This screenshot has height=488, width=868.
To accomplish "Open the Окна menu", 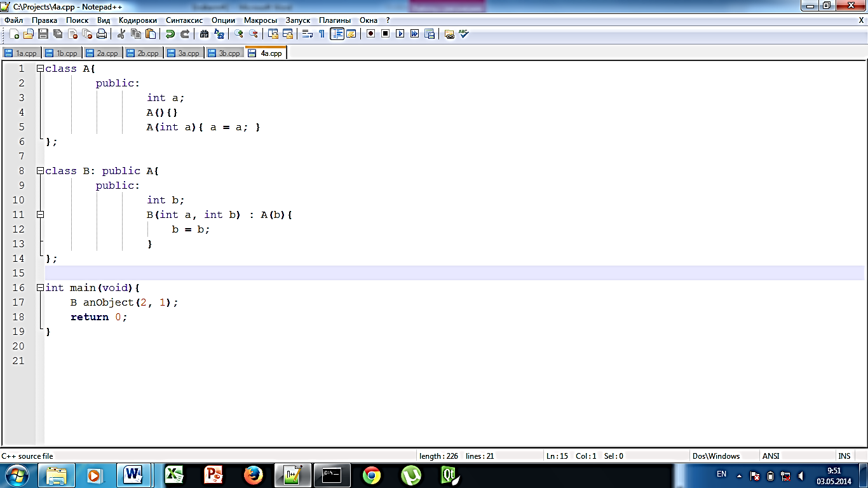I will click(x=369, y=20).
